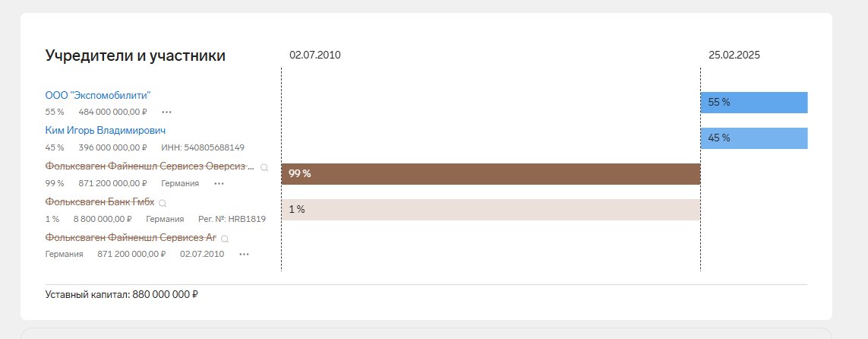Open Ким Игорь Владимирович profile link
This screenshot has height=339, width=868.
[x=106, y=131]
